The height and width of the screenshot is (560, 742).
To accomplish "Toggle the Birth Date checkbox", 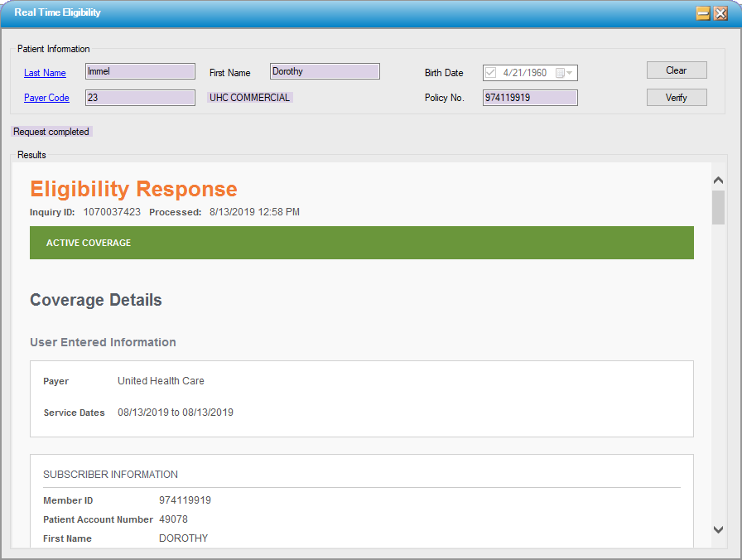I will coord(491,73).
